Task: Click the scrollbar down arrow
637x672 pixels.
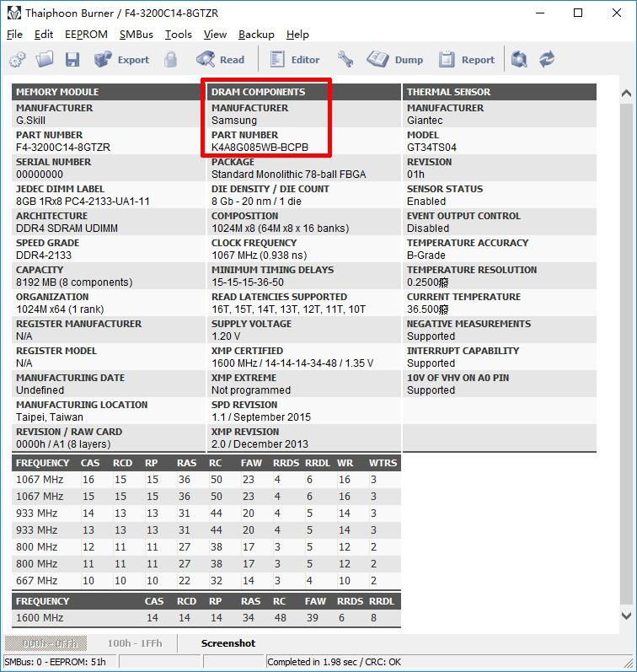Action: tap(626, 616)
